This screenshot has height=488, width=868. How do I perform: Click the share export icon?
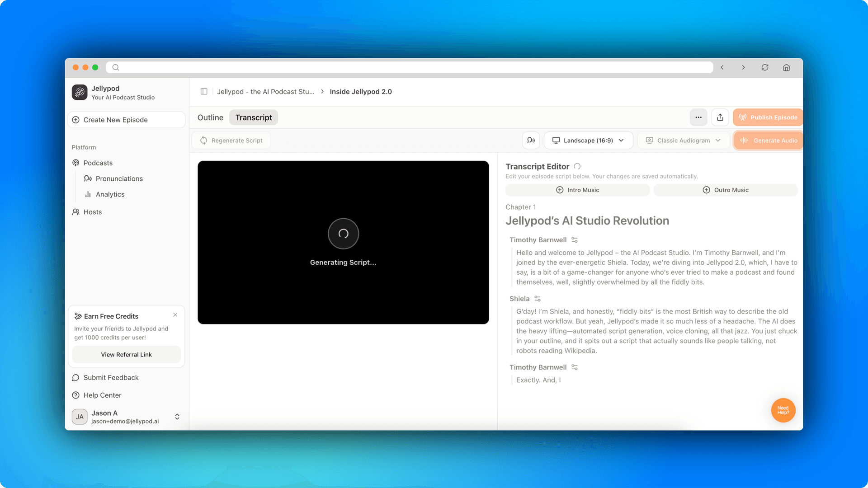pyautogui.click(x=720, y=117)
